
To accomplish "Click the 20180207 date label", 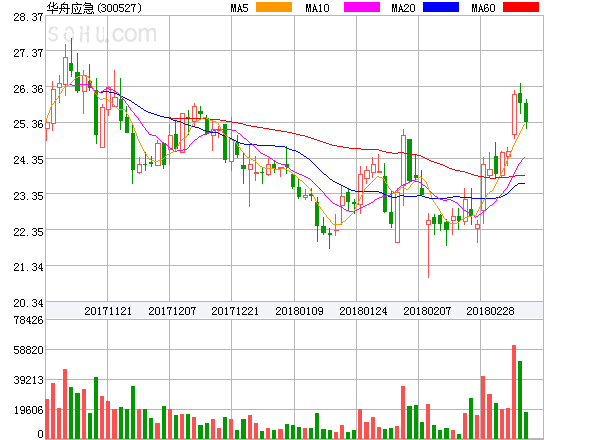I will pyautogui.click(x=427, y=311).
